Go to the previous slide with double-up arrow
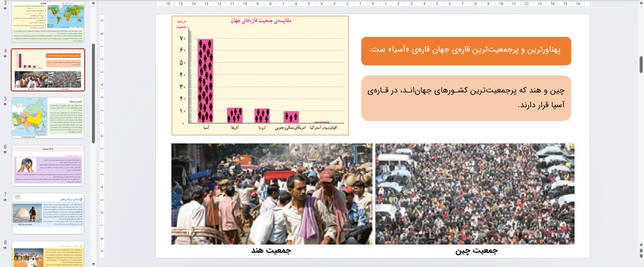This screenshot has height=267, width=644. coord(641,250)
